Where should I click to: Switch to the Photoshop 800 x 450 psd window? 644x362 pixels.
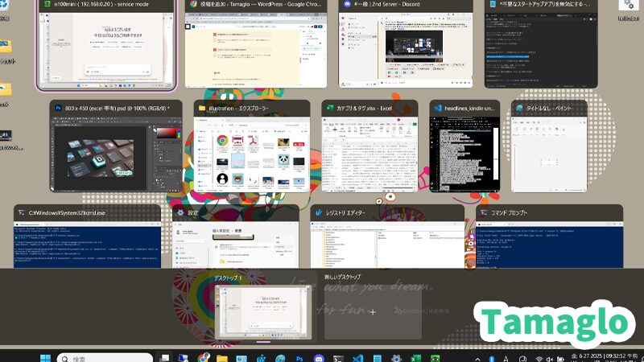tap(116, 146)
